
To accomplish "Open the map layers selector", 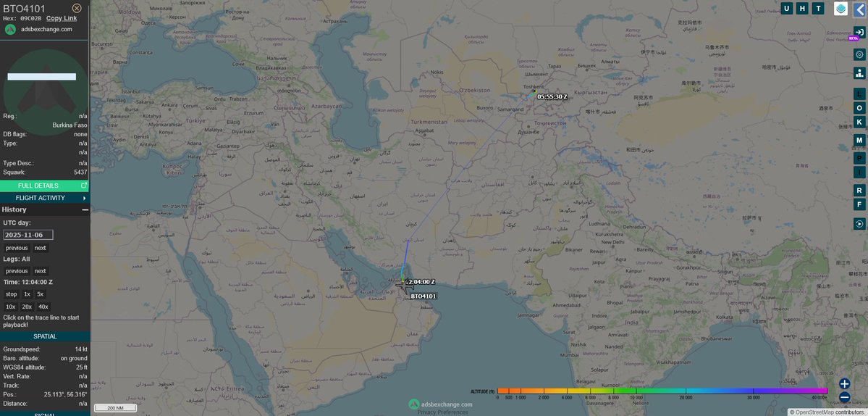I will [841, 9].
